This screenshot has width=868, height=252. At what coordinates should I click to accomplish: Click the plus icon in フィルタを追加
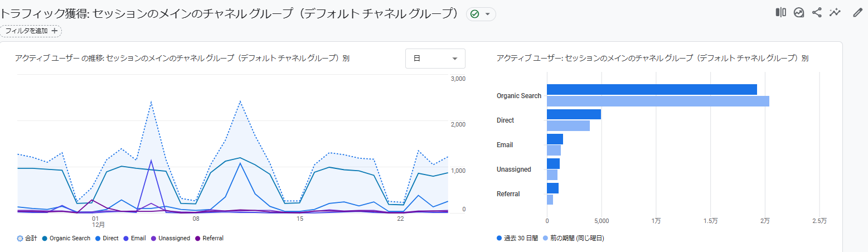pos(54,31)
